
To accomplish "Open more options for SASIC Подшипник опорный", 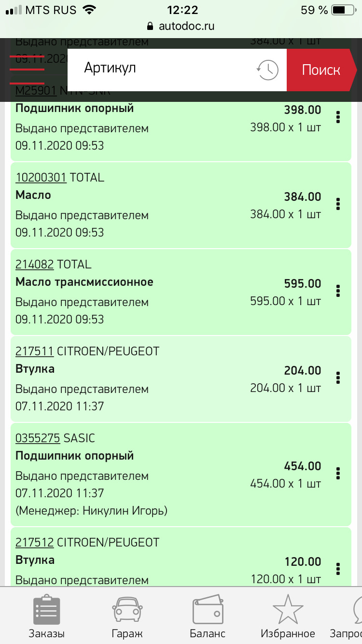I will [x=338, y=473].
